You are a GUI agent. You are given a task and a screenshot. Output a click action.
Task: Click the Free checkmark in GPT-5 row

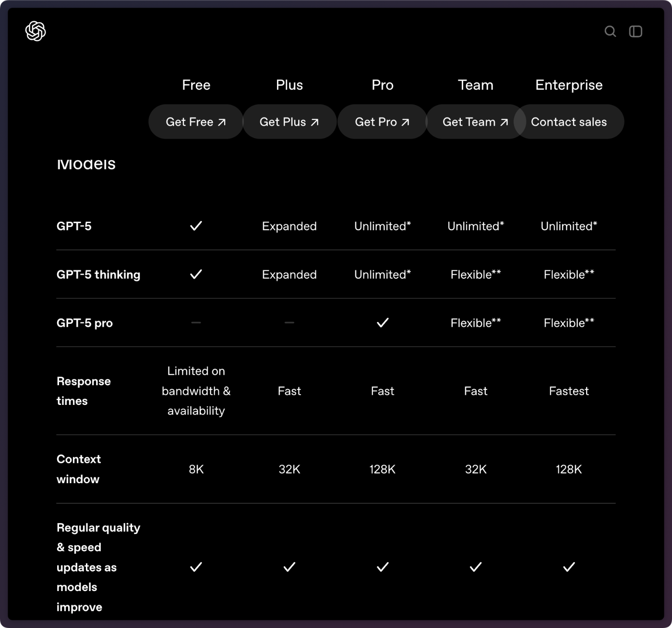pos(196,226)
